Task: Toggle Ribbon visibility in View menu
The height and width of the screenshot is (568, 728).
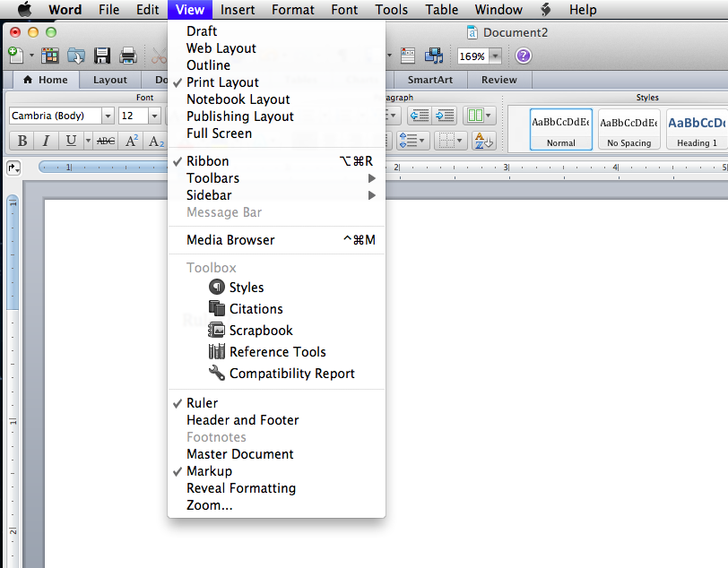Action: [276, 161]
